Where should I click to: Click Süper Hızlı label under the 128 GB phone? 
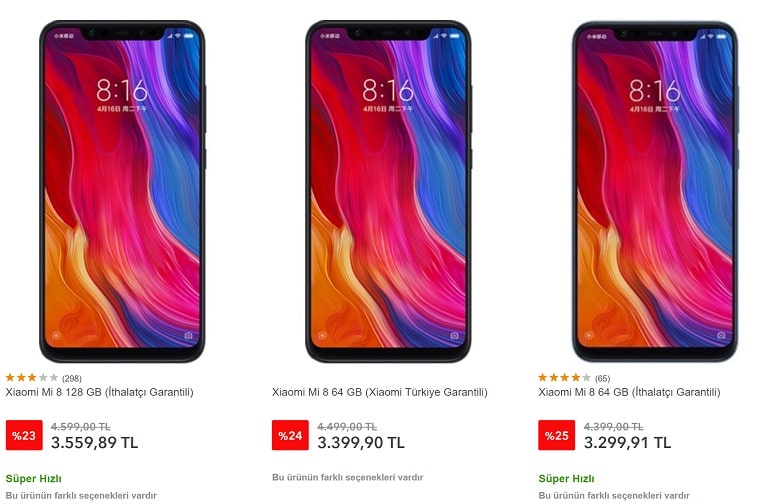coord(33,479)
